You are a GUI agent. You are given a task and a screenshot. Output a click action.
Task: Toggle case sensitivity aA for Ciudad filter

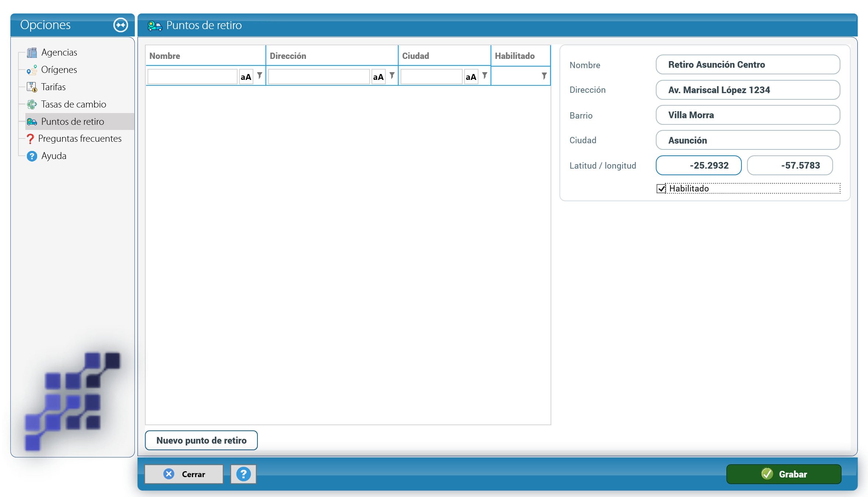pyautogui.click(x=471, y=77)
